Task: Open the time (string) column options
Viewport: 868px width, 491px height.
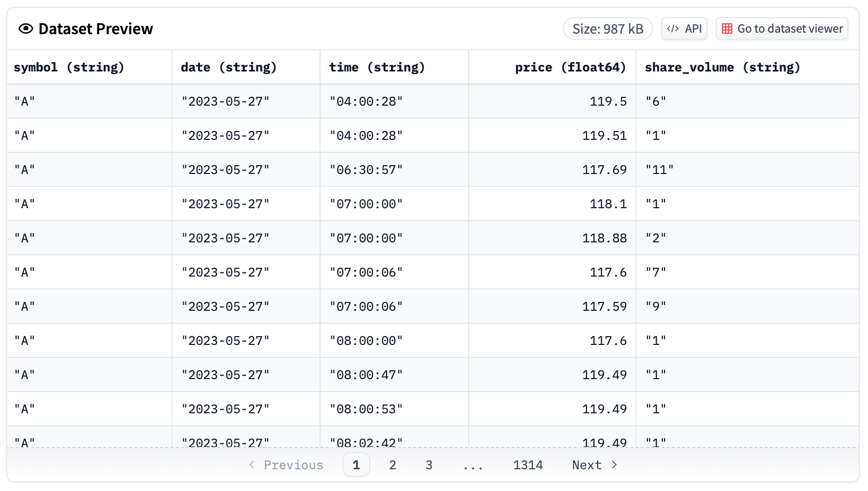Action: click(377, 67)
